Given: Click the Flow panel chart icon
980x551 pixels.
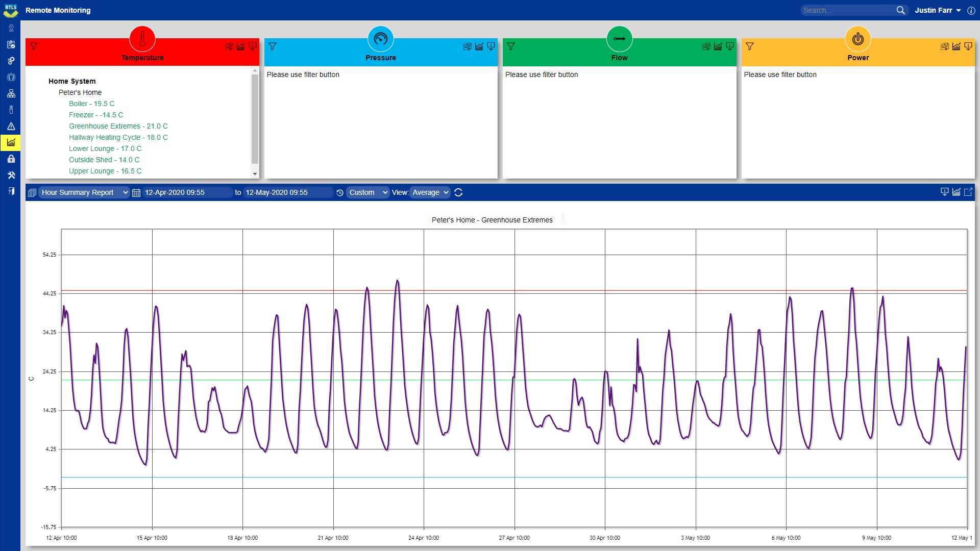Looking at the screenshot, I should [x=718, y=46].
